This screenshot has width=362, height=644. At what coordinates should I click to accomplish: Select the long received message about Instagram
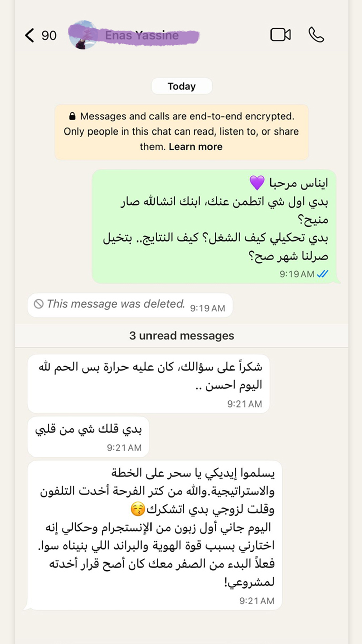point(155,535)
